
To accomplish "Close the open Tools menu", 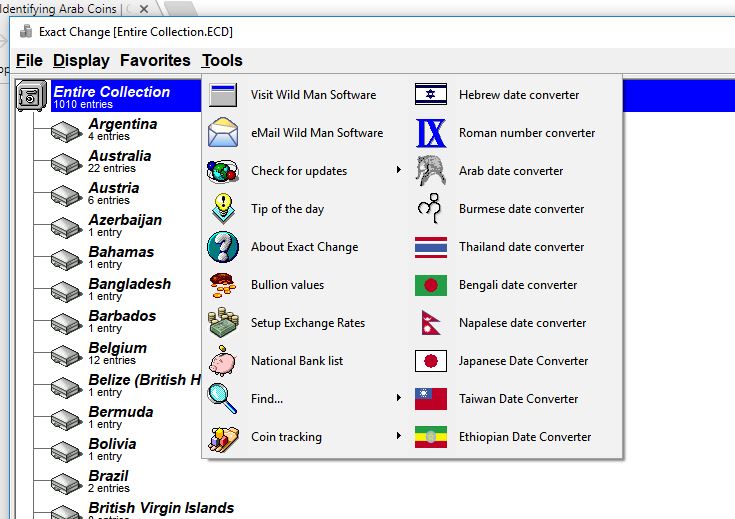I will [x=222, y=61].
